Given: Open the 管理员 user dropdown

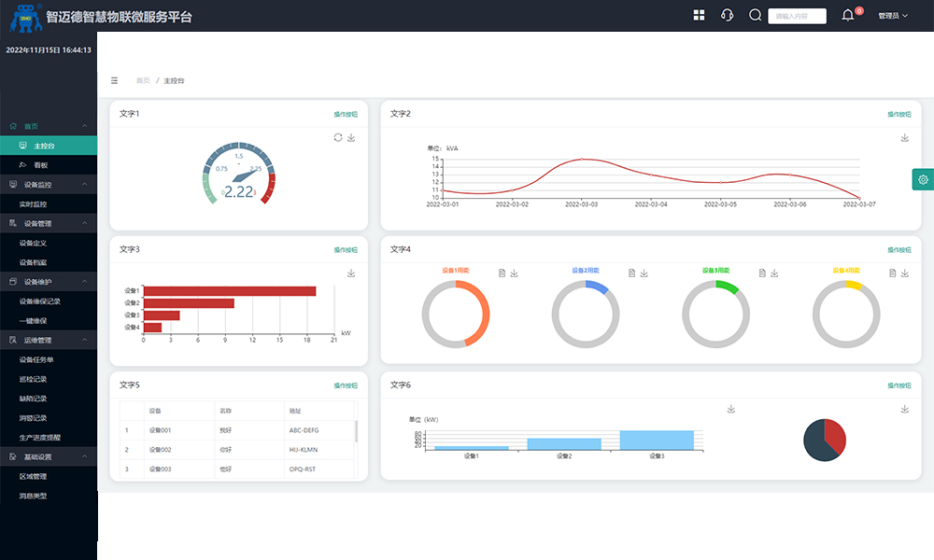Looking at the screenshot, I should click(x=893, y=16).
